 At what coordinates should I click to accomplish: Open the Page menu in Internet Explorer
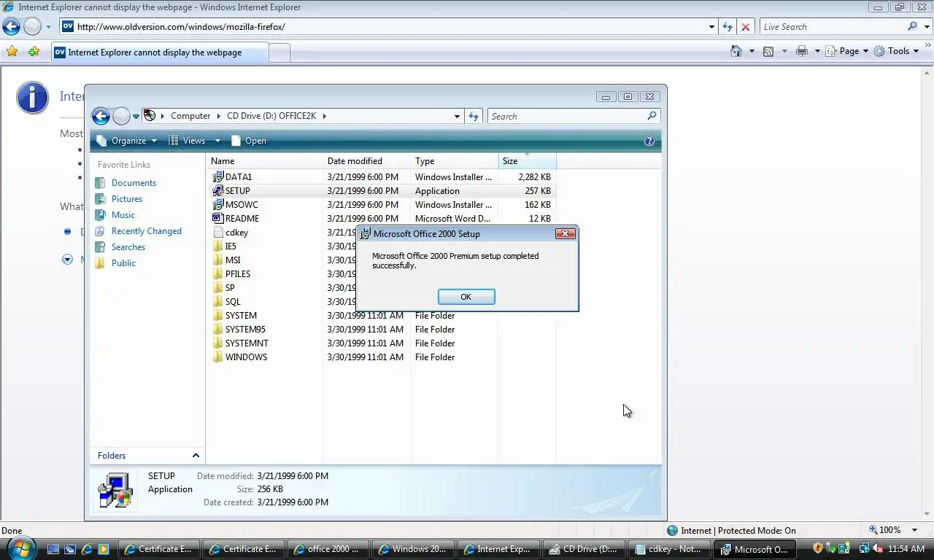(847, 51)
